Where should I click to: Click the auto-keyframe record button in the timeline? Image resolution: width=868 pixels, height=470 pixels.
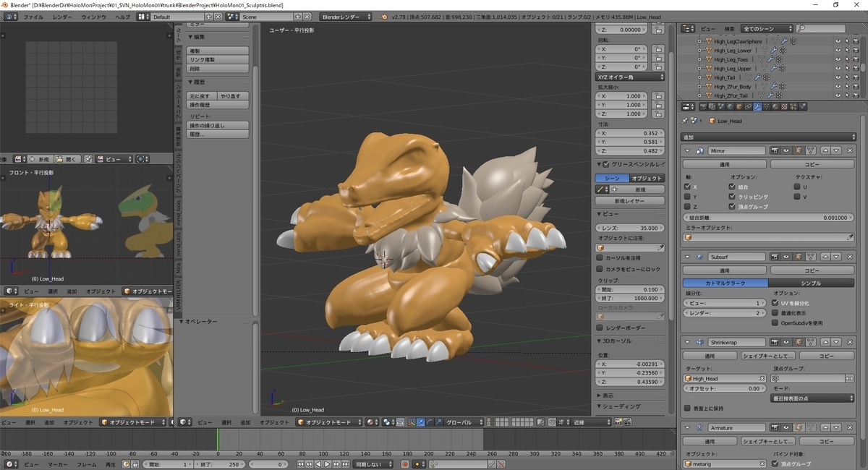pyautogui.click(x=405, y=463)
